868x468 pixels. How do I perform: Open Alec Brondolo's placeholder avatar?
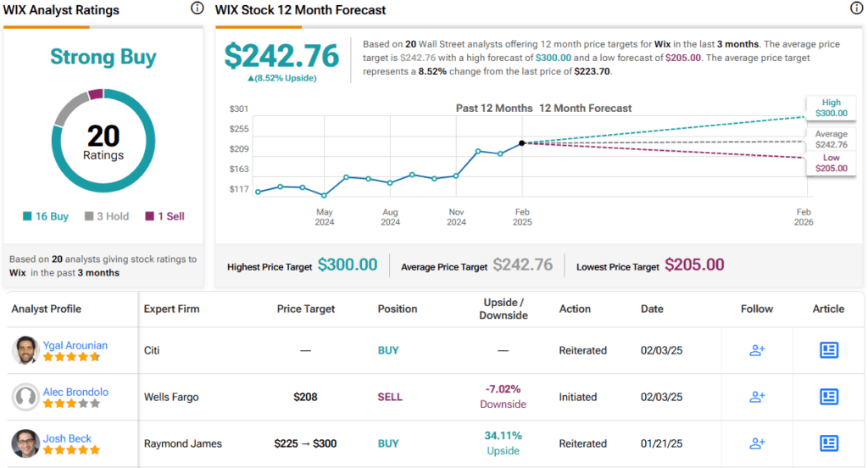click(25, 397)
